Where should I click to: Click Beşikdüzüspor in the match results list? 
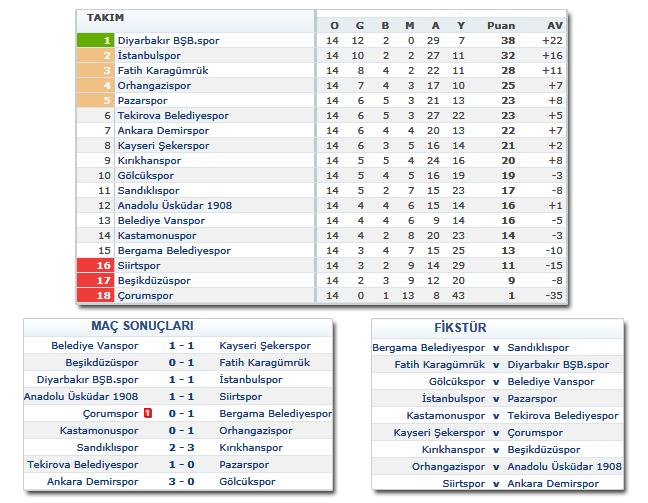click(x=102, y=362)
